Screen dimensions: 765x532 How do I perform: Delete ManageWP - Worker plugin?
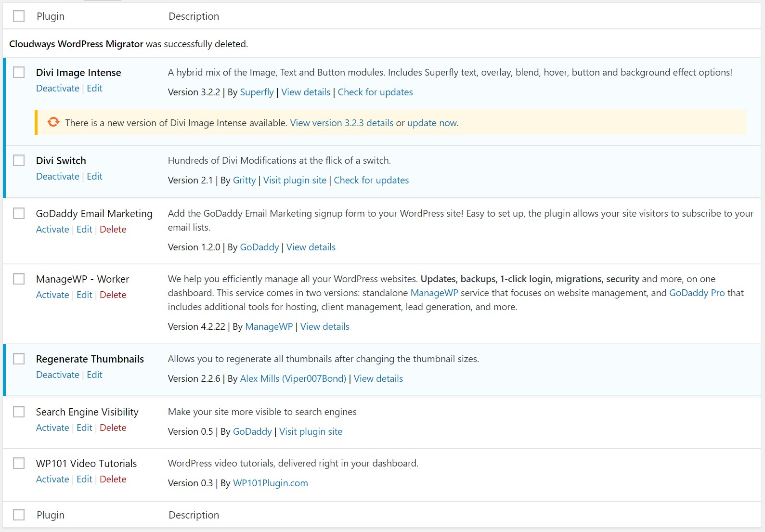point(113,295)
